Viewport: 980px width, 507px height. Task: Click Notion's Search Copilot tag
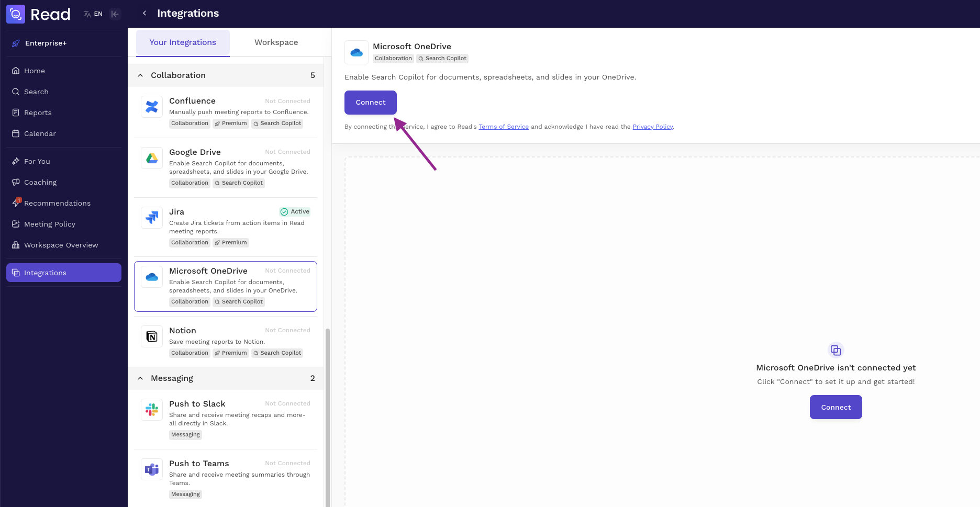(x=277, y=353)
